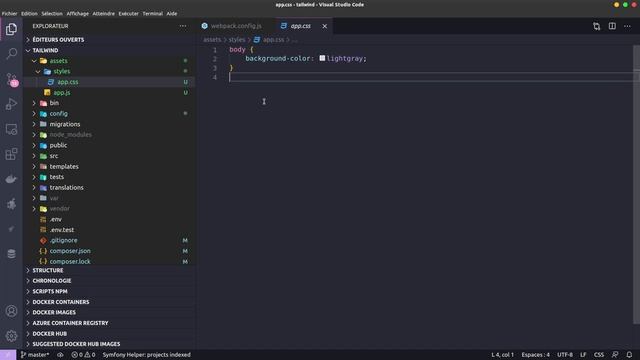Open the Docker view
The height and width of the screenshot is (360, 640).
pyautogui.click(x=11, y=179)
